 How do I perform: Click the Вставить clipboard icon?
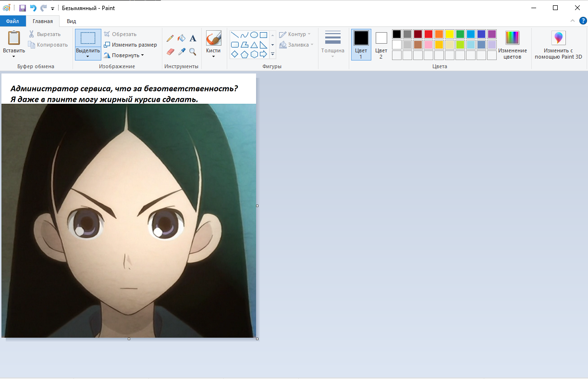point(14,38)
